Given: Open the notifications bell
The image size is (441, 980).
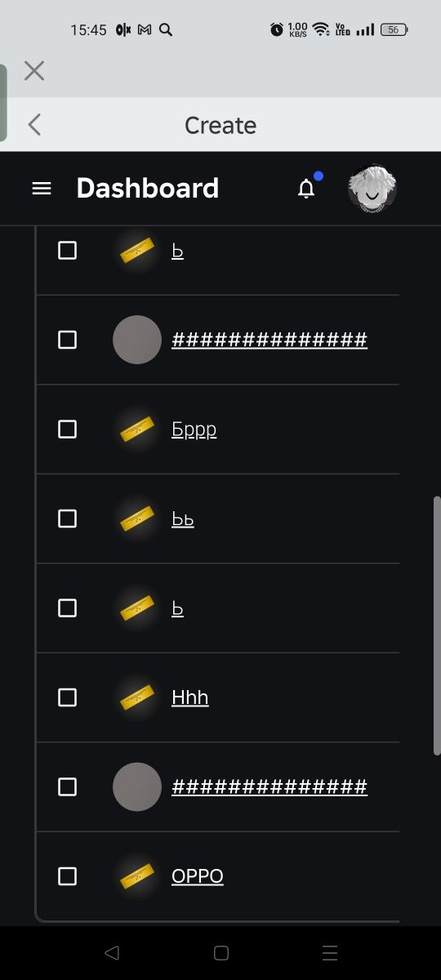Looking at the screenshot, I should point(306,189).
